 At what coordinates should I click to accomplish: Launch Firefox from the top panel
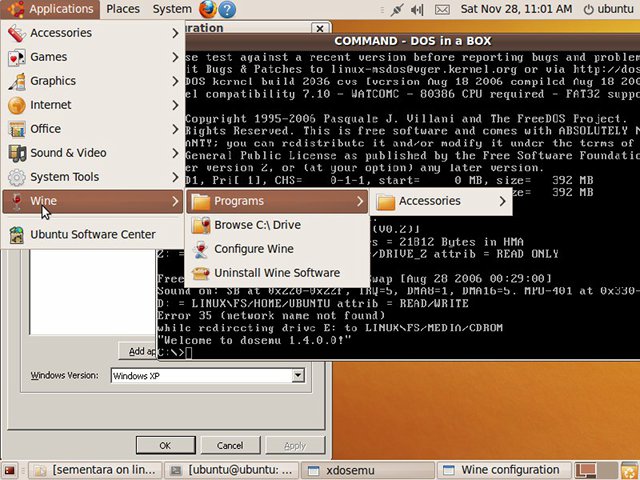coord(207,9)
